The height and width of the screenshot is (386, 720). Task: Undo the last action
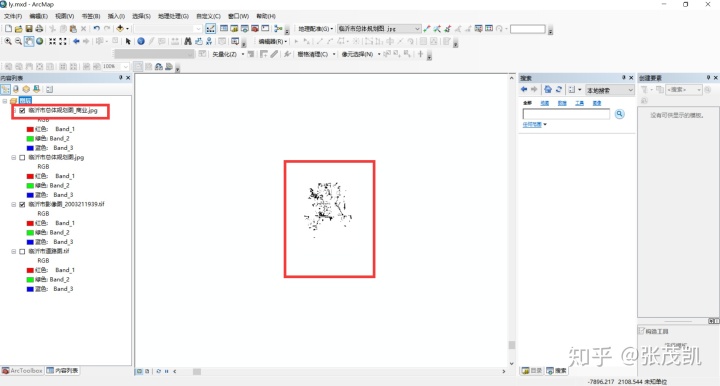point(96,29)
